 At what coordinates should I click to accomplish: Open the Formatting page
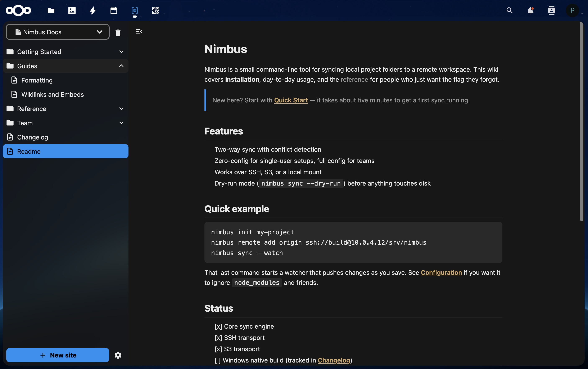[x=65, y=80]
